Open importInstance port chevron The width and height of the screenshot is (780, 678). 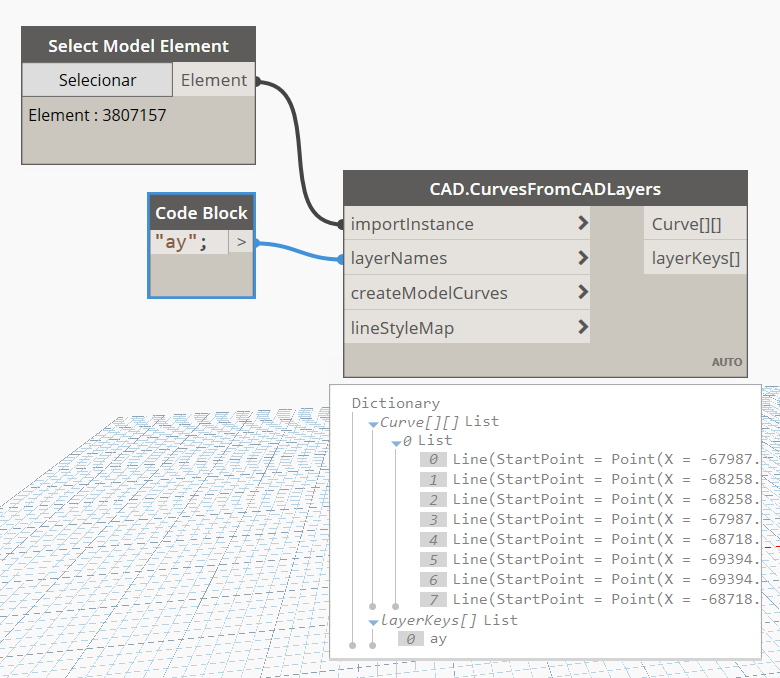(583, 223)
